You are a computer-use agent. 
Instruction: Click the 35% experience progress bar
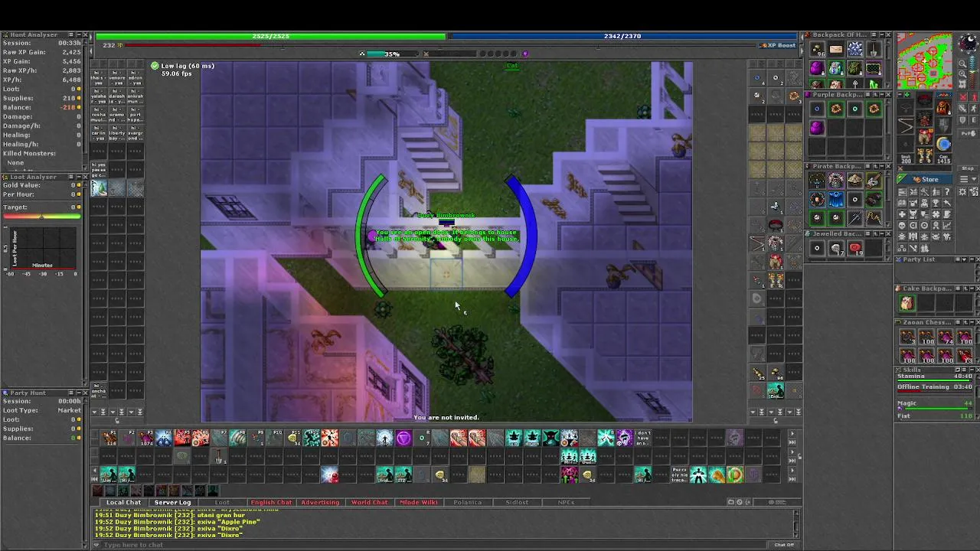(x=393, y=54)
